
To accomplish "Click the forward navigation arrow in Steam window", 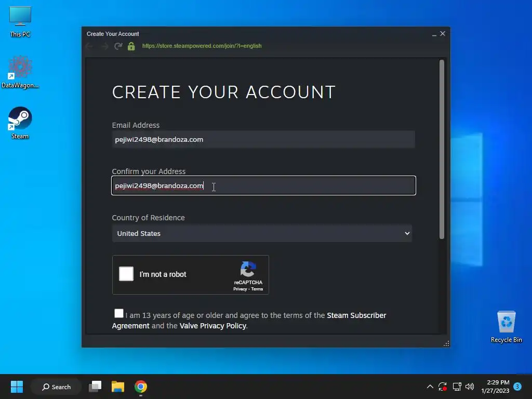I will point(104,46).
